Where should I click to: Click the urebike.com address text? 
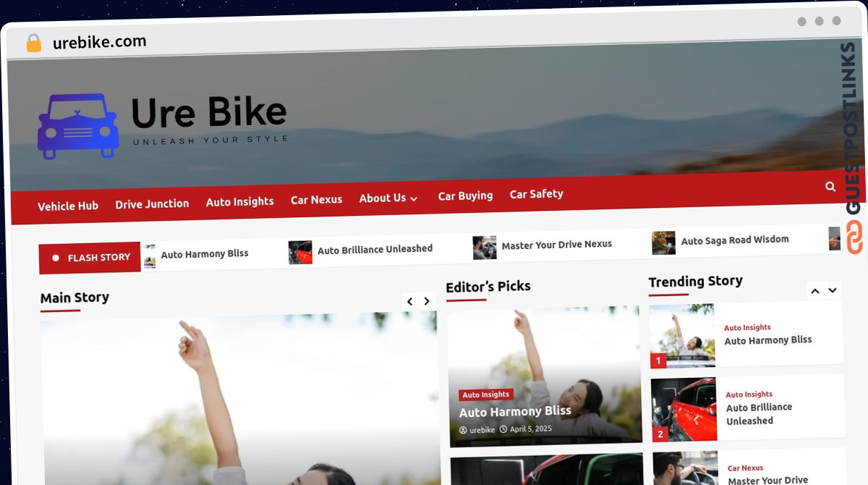pyautogui.click(x=99, y=42)
